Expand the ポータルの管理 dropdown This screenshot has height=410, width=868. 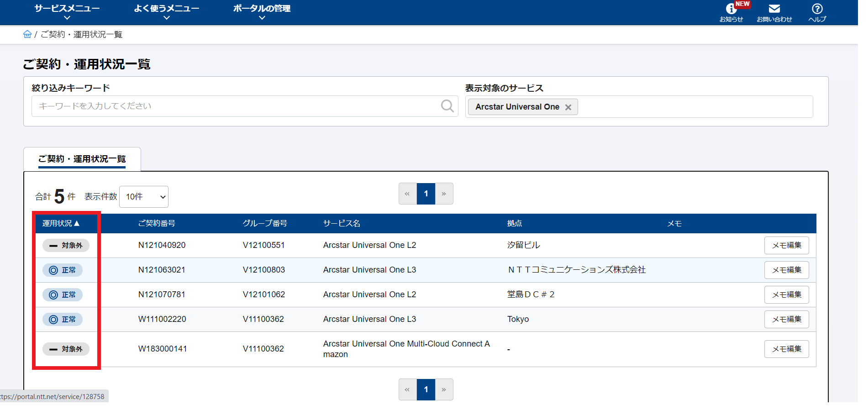pos(262,12)
